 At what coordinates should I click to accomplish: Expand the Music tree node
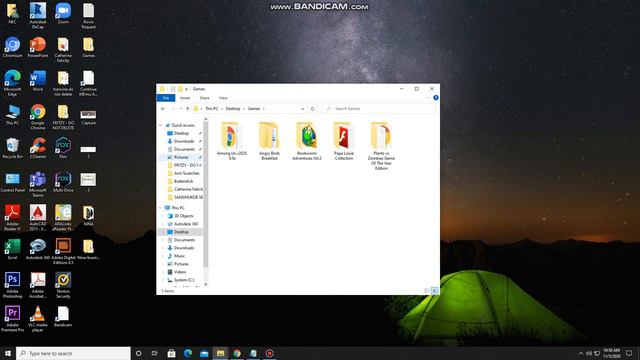coord(163,256)
